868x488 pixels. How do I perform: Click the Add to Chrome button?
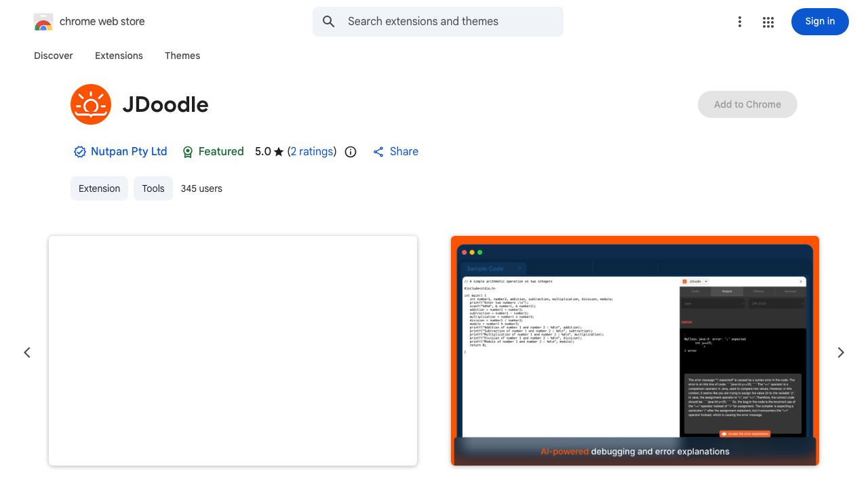click(747, 104)
